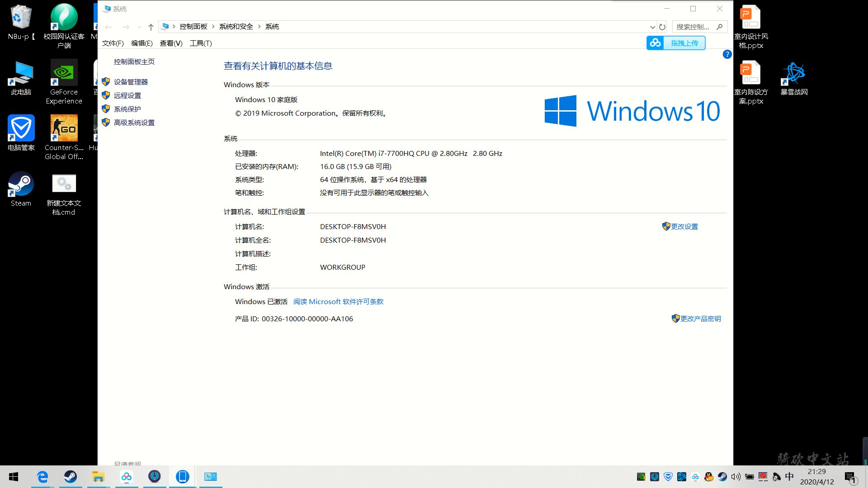Viewport: 868px width, 488px height.
Task: Expand chevron after 控制面板 breadcrumb
Action: tap(213, 27)
